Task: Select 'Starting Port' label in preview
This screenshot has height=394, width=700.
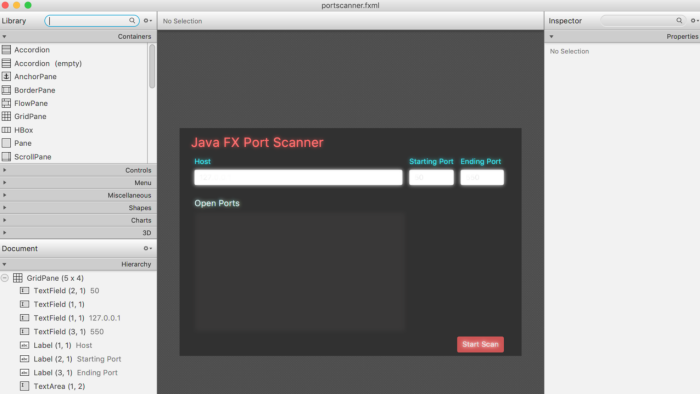Action: coord(431,162)
